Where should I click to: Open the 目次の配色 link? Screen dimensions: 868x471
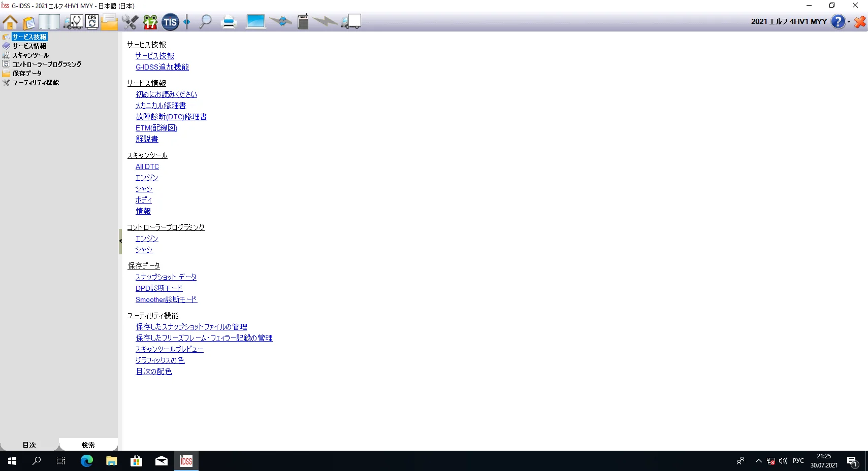[154, 372]
